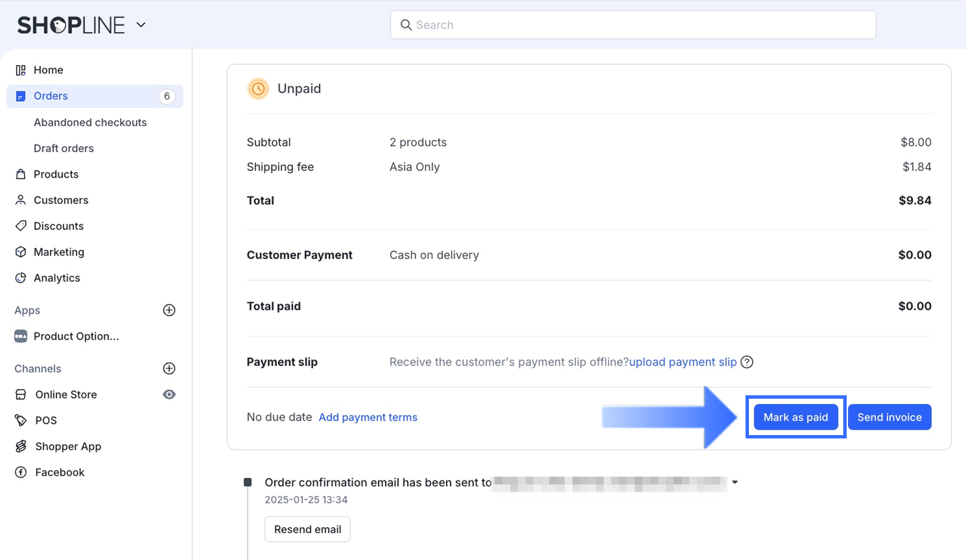Open the POS channel
This screenshot has width=966, height=560.
pos(45,420)
